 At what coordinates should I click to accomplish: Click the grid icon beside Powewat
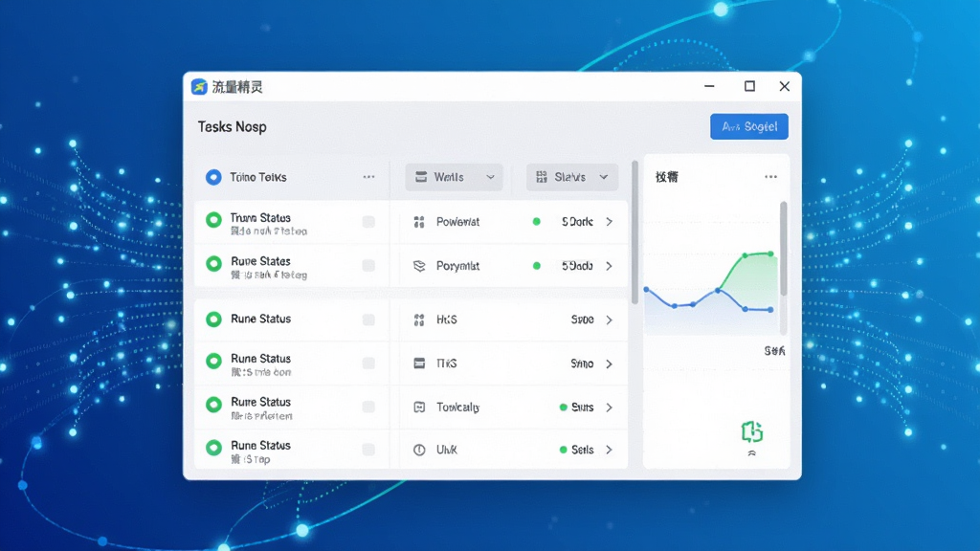click(x=419, y=222)
